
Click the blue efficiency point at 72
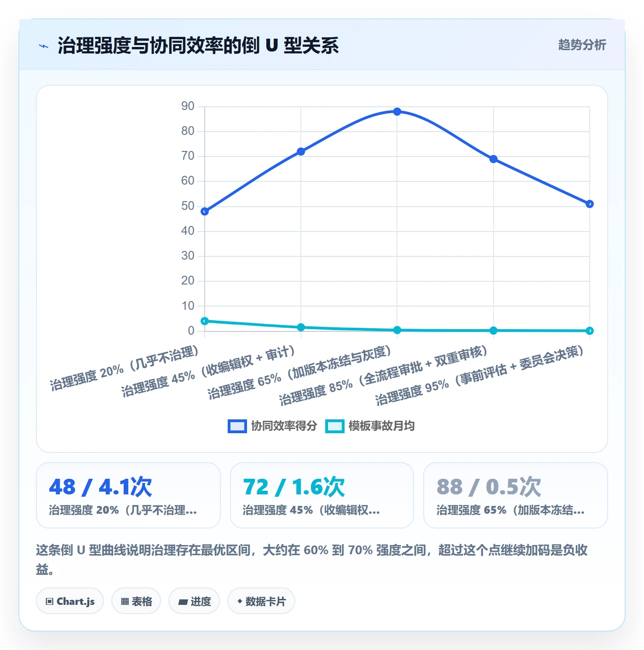coord(301,151)
